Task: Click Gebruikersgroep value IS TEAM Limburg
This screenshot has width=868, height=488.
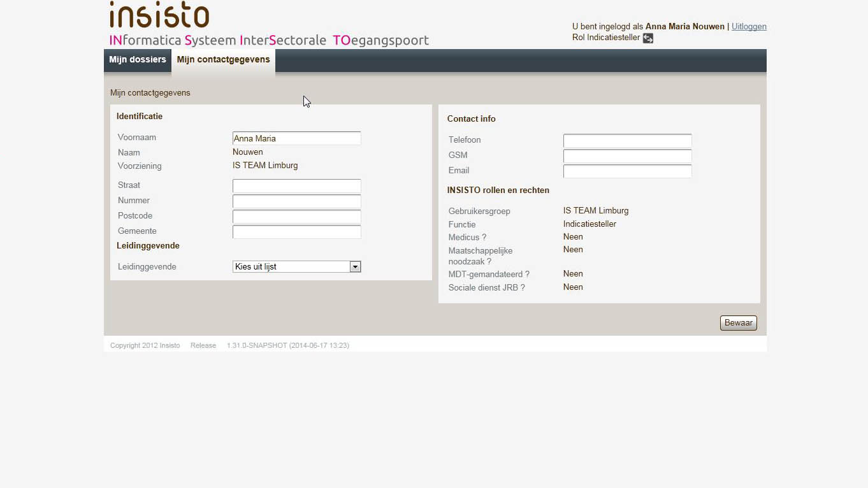Action: click(x=596, y=211)
